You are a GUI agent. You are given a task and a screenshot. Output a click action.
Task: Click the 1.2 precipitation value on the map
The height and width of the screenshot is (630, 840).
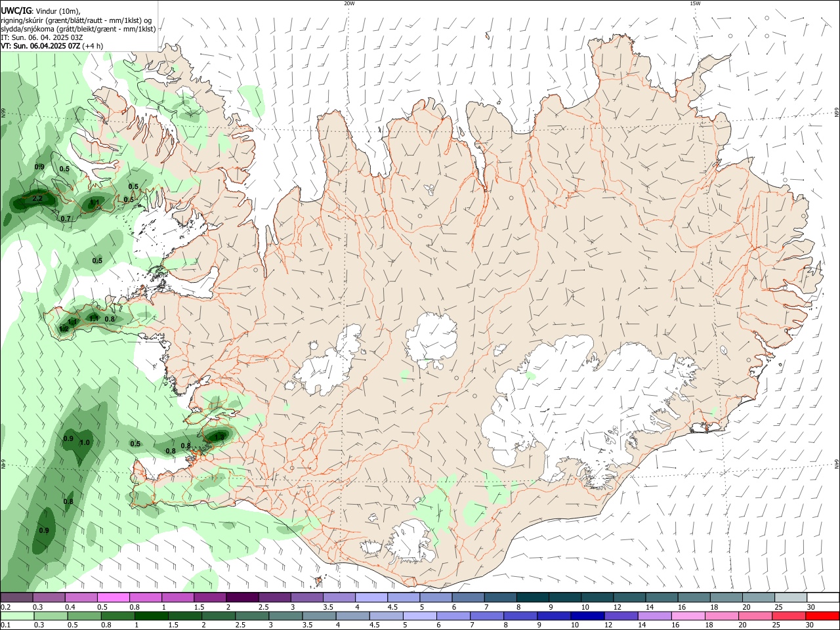pyautogui.click(x=64, y=329)
